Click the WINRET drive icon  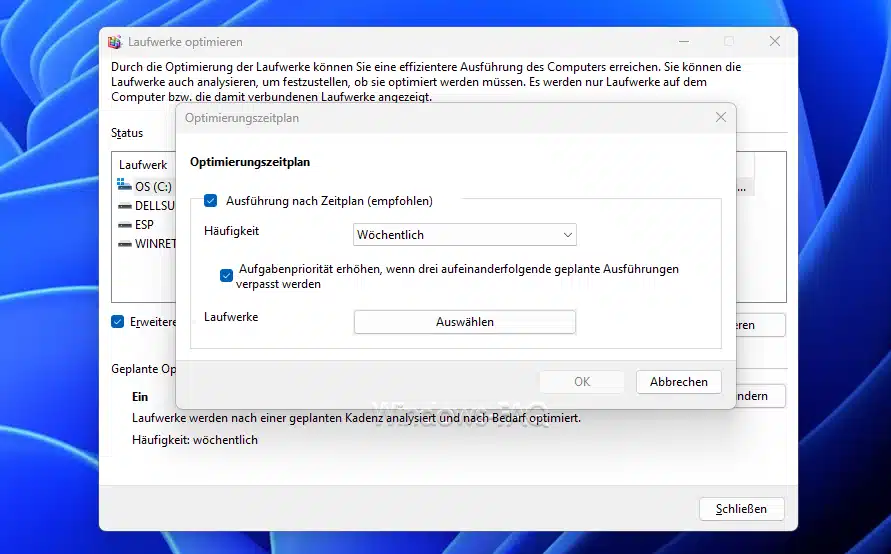click(124, 244)
